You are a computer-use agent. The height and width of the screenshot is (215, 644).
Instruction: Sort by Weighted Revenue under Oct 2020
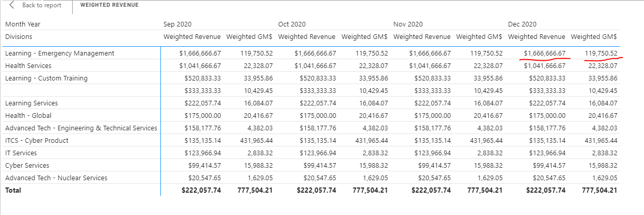307,37
